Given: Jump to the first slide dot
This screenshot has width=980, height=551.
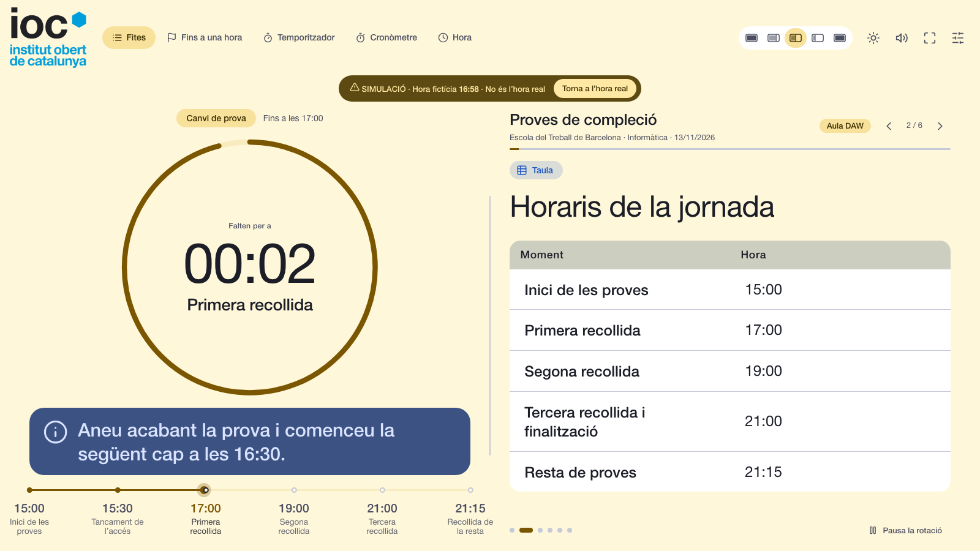Looking at the screenshot, I should pos(512,530).
